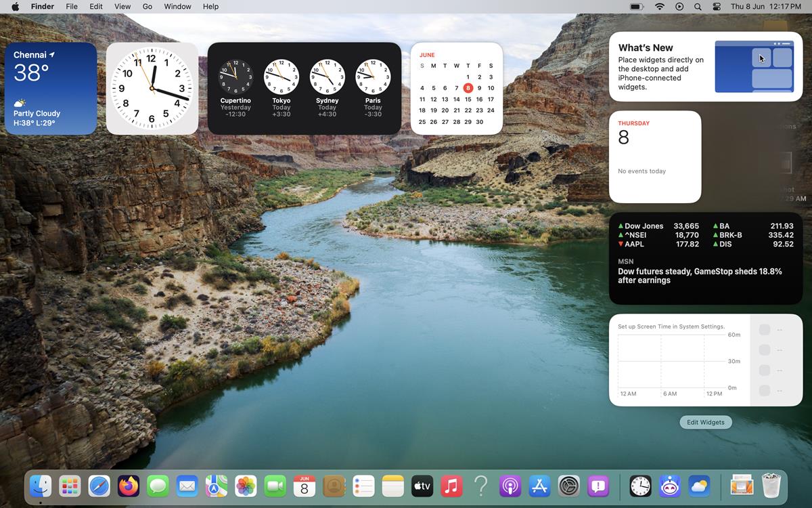
Task: Open the Photos app
Action: (x=245, y=486)
